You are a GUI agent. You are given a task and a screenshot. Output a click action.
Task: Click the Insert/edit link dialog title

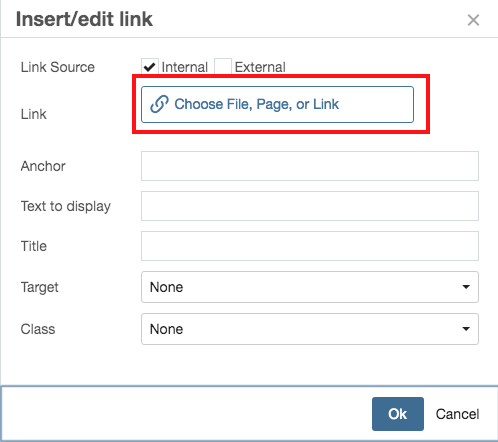tap(84, 19)
